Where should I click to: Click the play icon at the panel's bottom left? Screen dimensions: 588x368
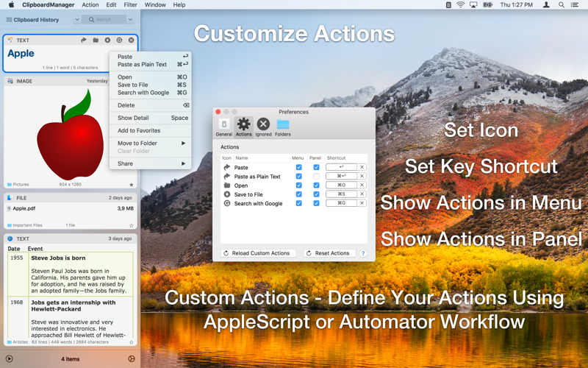pos(10,358)
